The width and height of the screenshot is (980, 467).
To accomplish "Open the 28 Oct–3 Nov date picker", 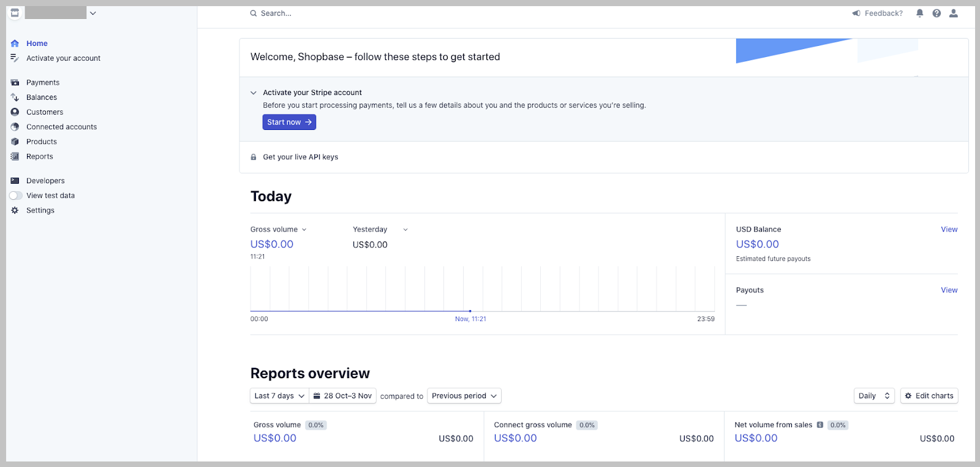I will tap(342, 396).
